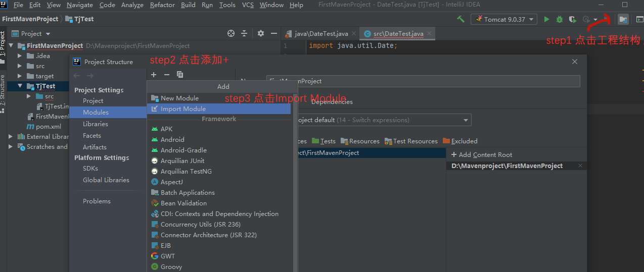Choose CDI: Contexts and Dependency Injection
Image resolution: width=644 pixels, height=272 pixels.
[x=219, y=213]
